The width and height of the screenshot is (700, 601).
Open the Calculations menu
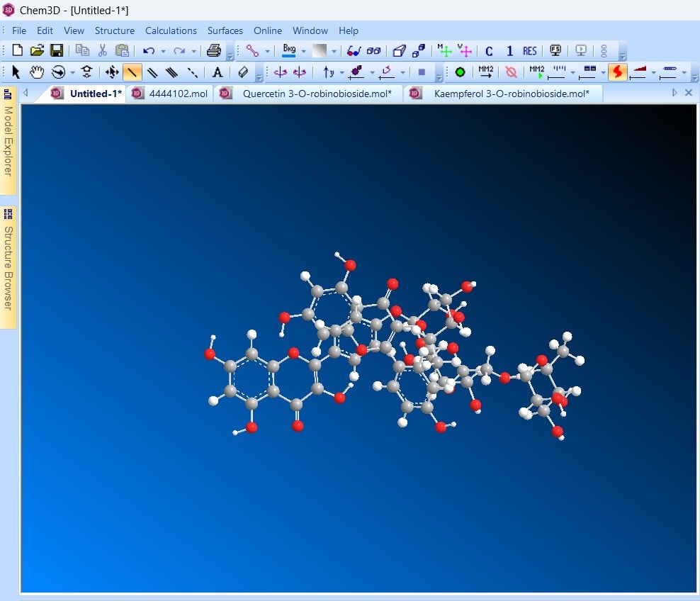(x=171, y=30)
